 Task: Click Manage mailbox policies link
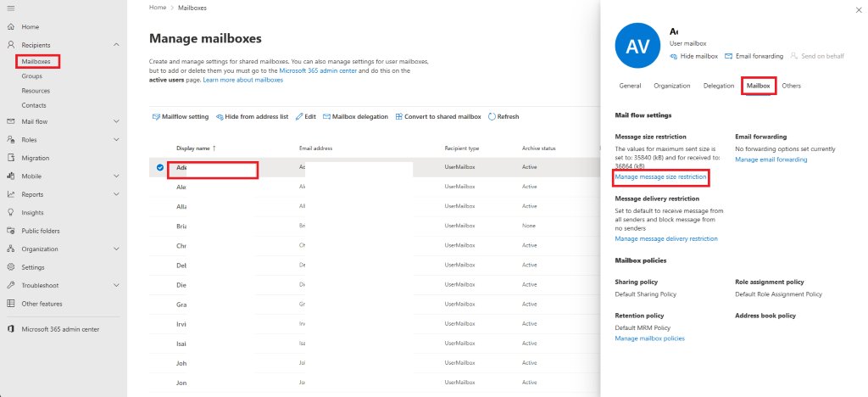click(650, 338)
